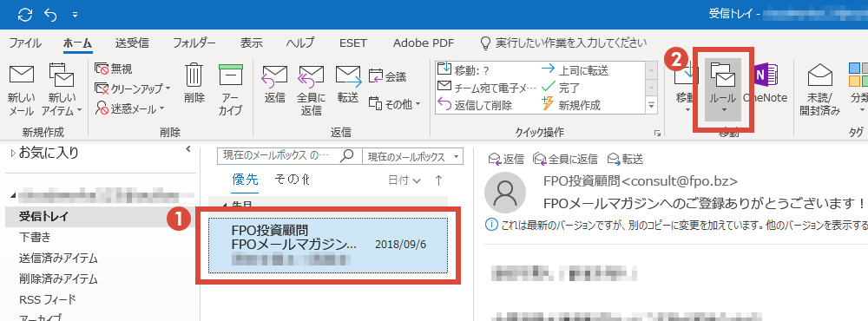This screenshot has width=868, height=321.
Task: Open the 日付 sort dropdown
Action: click(x=404, y=180)
